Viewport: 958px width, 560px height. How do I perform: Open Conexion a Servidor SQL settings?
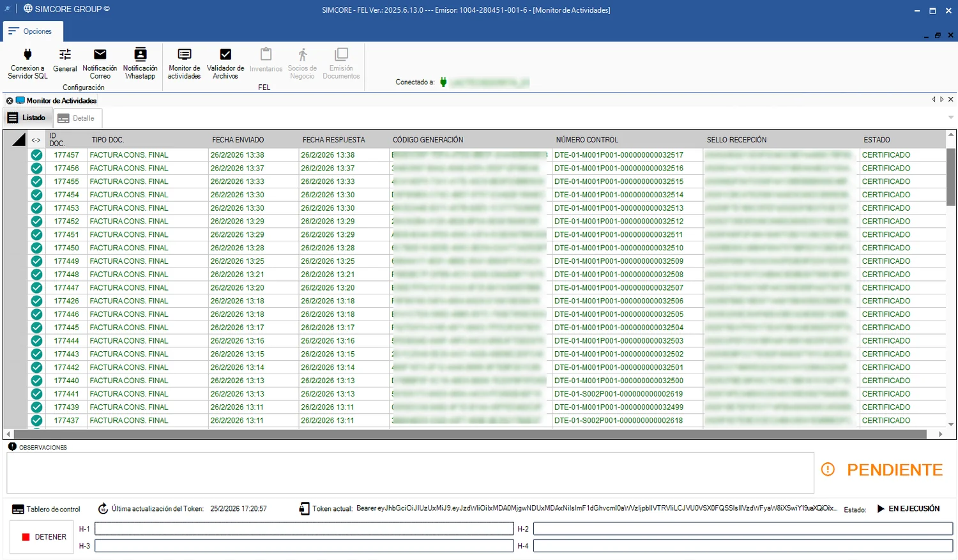27,63
